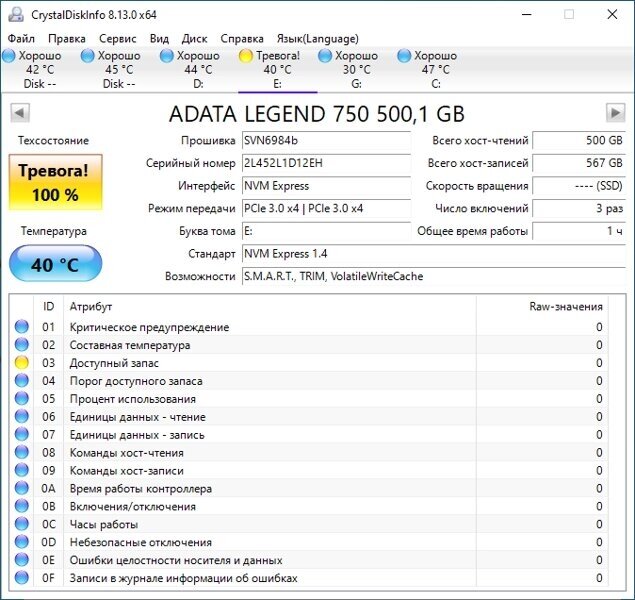The width and height of the screenshot is (635, 600).
Task: Click the Техсостояние label
Action: 53,140
